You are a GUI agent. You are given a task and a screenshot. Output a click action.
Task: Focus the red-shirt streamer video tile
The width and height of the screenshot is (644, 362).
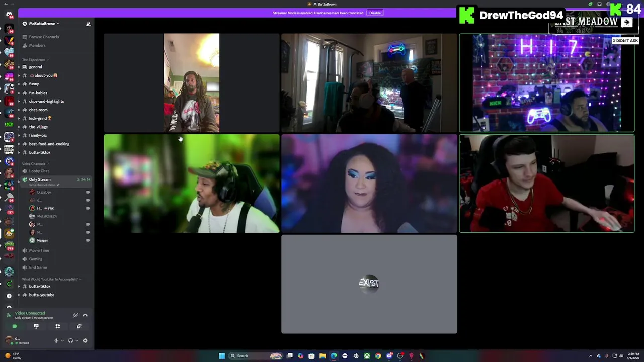[x=547, y=184]
